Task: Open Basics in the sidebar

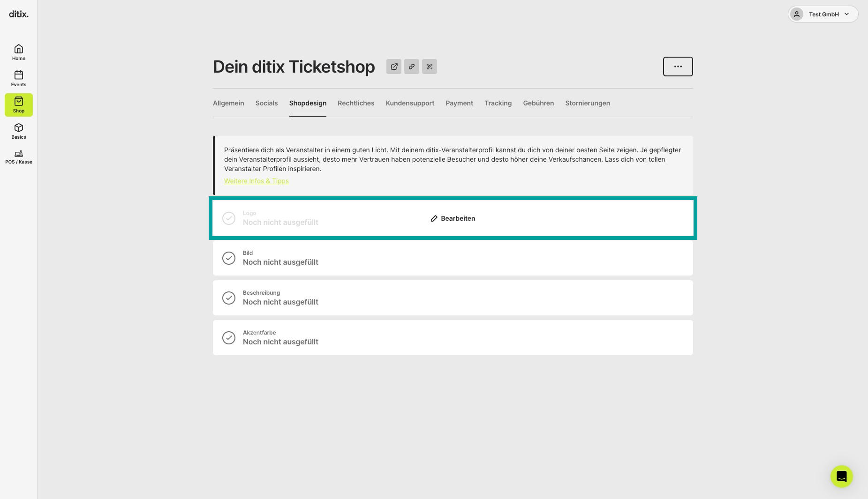Action: pos(19,131)
